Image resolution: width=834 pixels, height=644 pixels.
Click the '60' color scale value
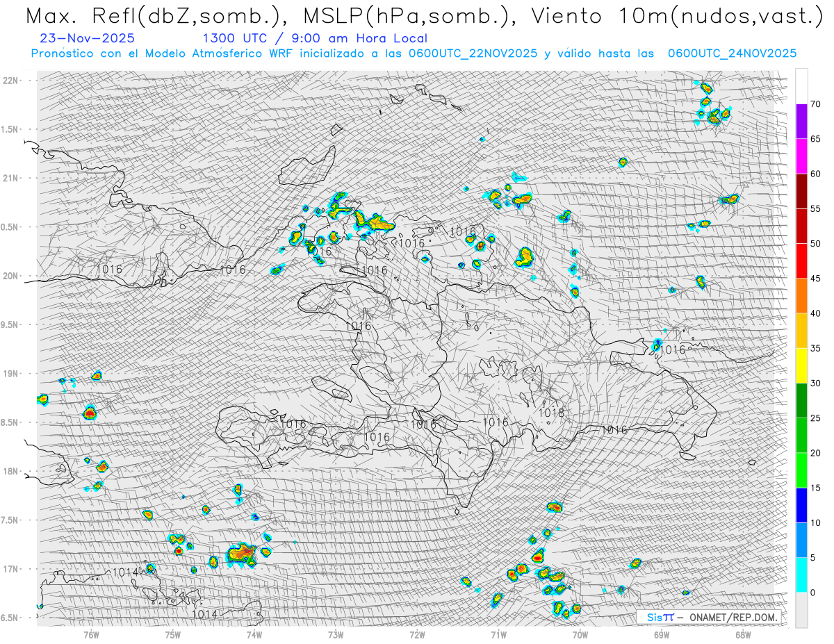point(815,174)
